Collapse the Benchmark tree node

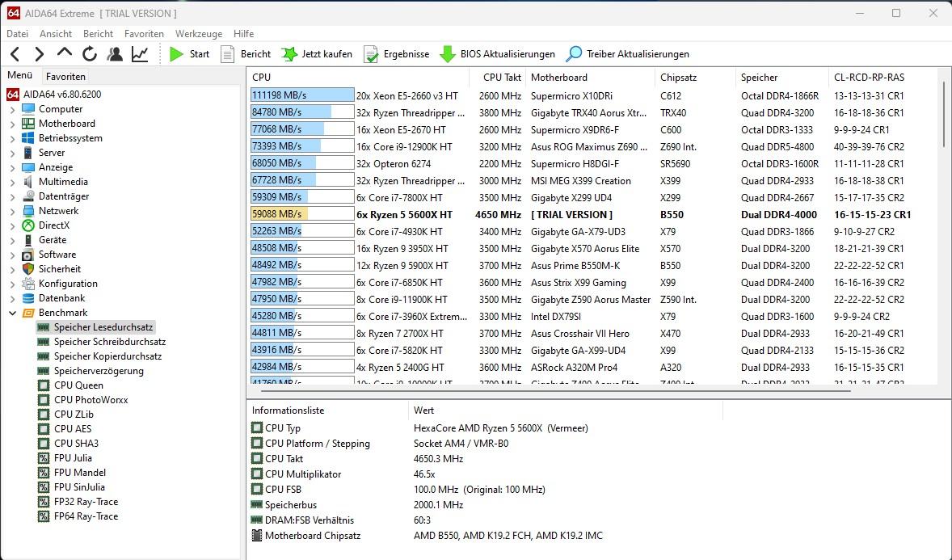(x=12, y=313)
